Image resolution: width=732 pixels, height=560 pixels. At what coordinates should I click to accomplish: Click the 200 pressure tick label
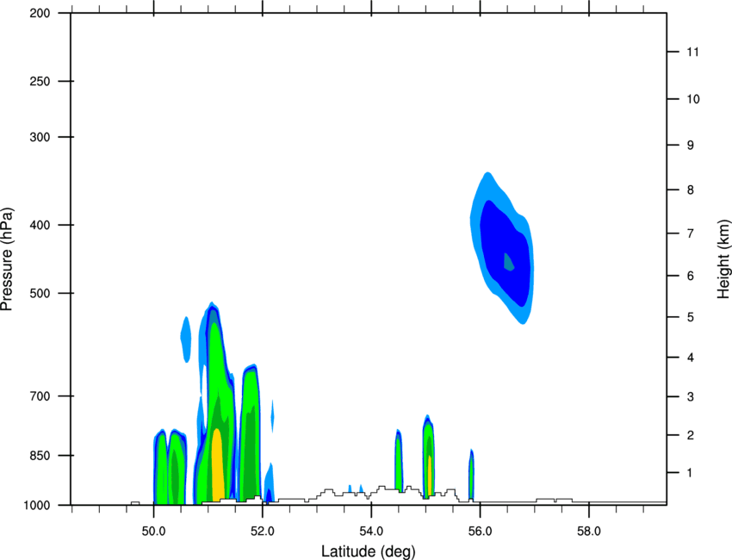tap(40, 13)
